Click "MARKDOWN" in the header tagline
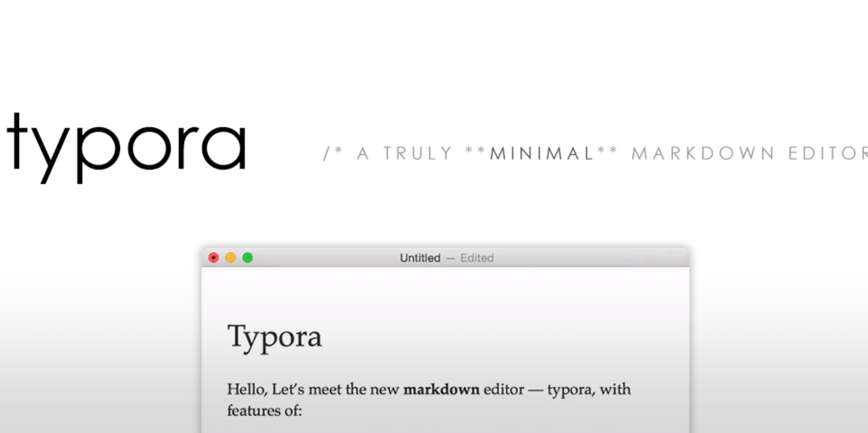The height and width of the screenshot is (433, 868). [x=703, y=154]
